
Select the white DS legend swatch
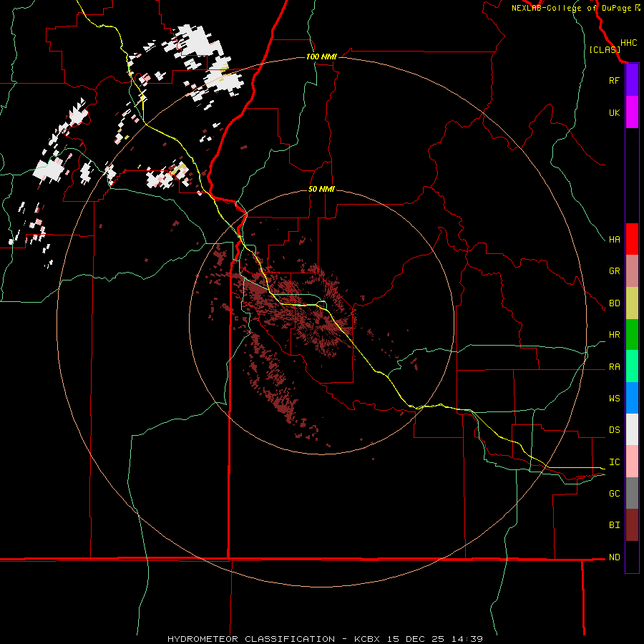point(632,429)
